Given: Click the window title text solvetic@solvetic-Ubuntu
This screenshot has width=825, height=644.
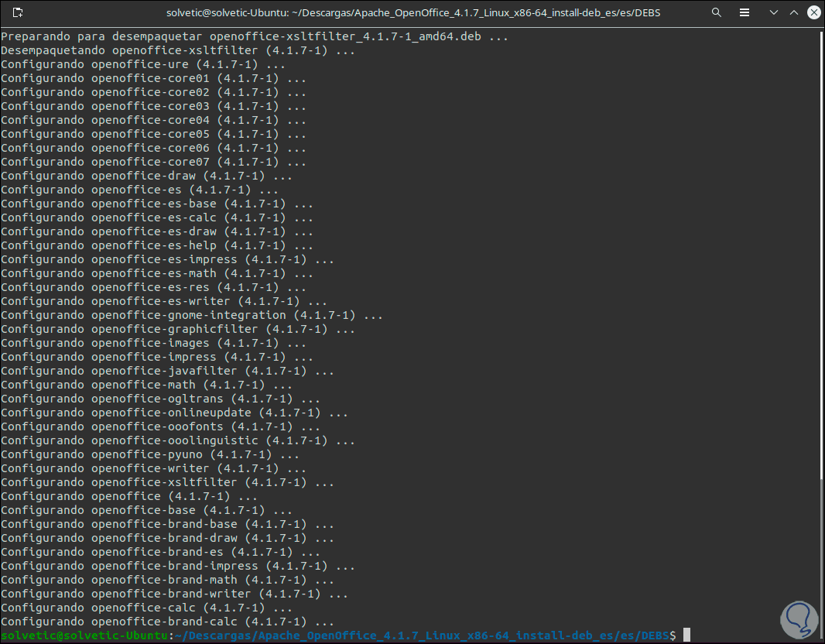Looking at the screenshot, I should [228, 12].
